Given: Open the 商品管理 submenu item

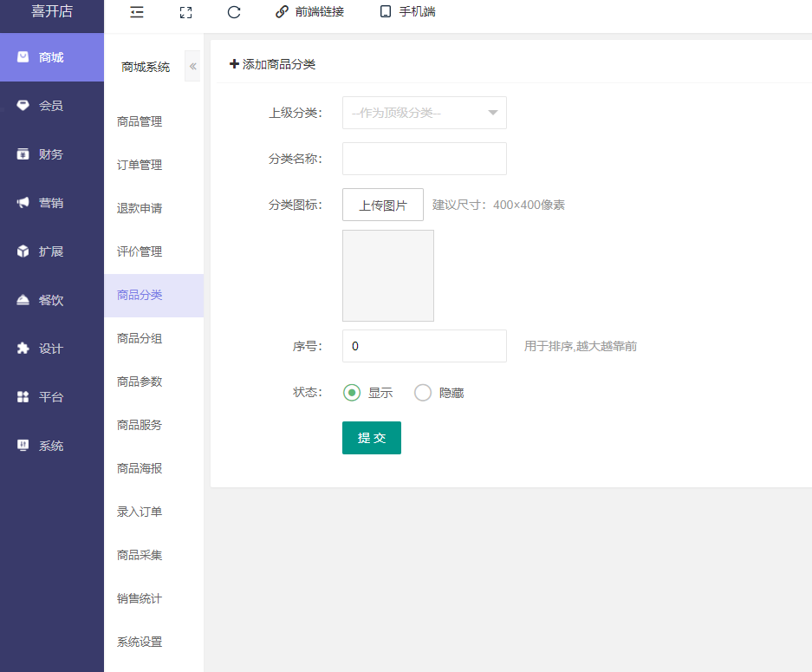Looking at the screenshot, I should (153, 121).
